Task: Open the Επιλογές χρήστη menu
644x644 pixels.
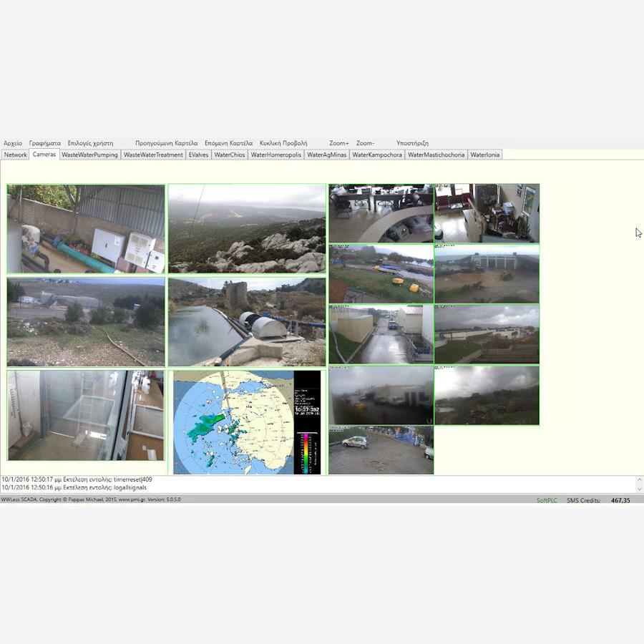Action: (x=90, y=143)
